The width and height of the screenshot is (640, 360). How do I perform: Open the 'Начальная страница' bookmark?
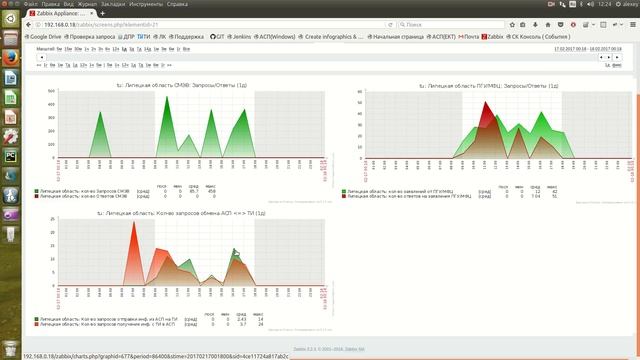(x=396, y=37)
